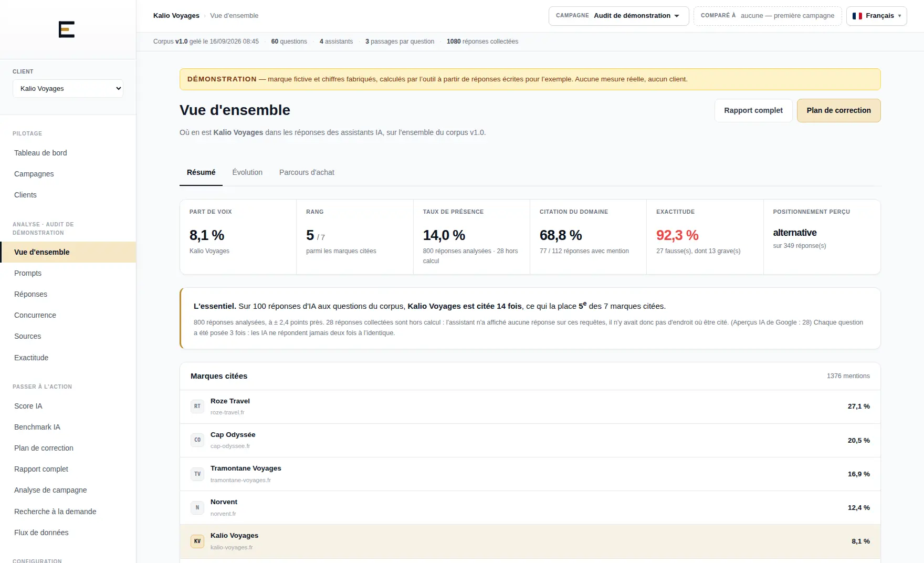
Task: Open Flux de données
Action: point(68,533)
